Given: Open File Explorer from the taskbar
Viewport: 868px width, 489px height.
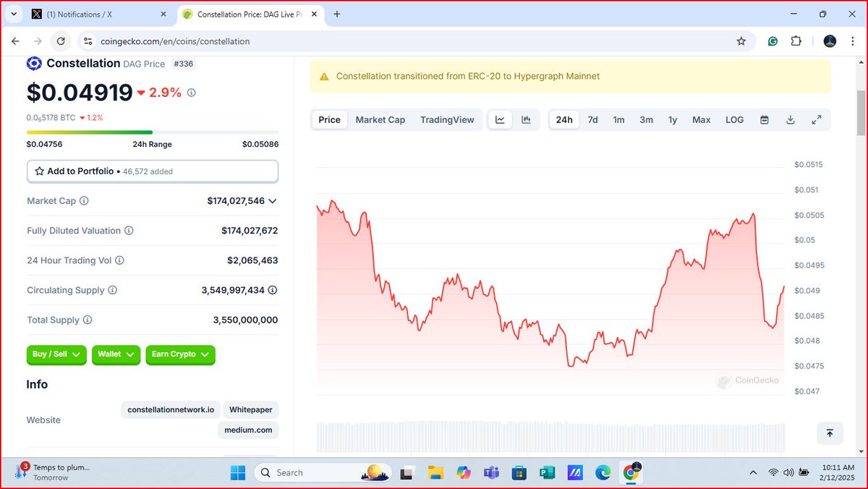Looking at the screenshot, I should coord(435,472).
